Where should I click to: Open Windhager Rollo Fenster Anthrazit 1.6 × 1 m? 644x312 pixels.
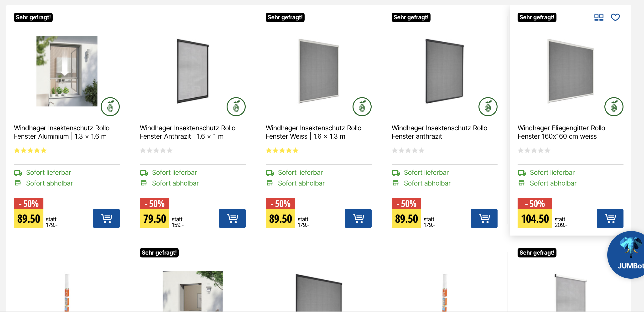(x=187, y=132)
